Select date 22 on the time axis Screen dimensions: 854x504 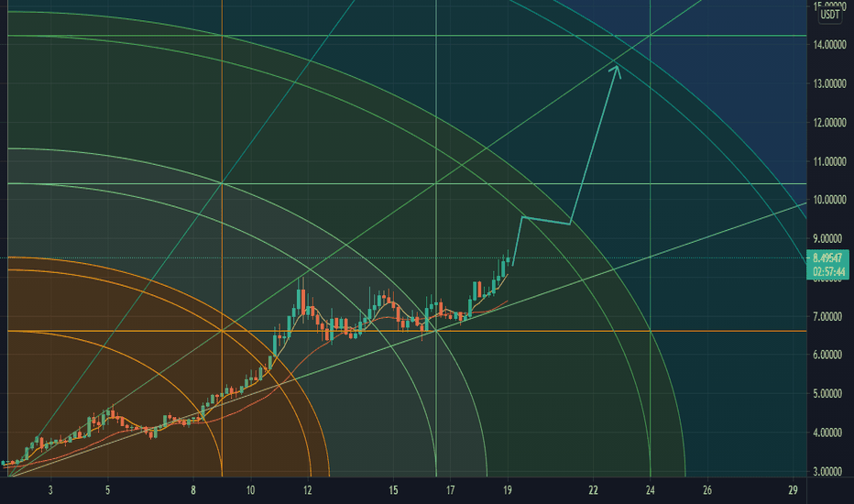click(x=593, y=490)
